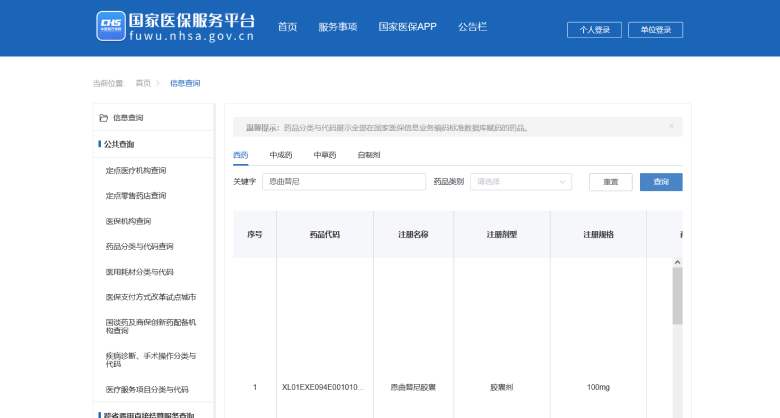Open 国家医保APP from the navigation bar
Screen dimensions: 780x418
(x=407, y=27)
